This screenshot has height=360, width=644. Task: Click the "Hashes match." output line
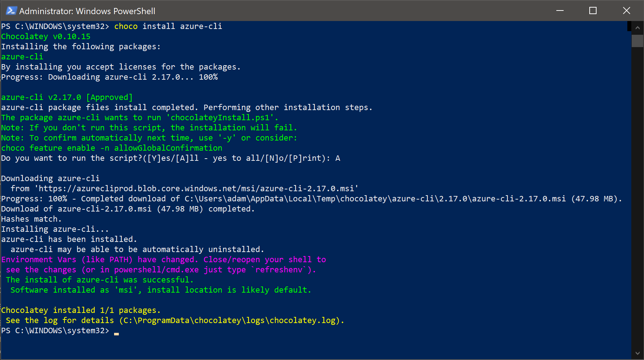click(32, 219)
